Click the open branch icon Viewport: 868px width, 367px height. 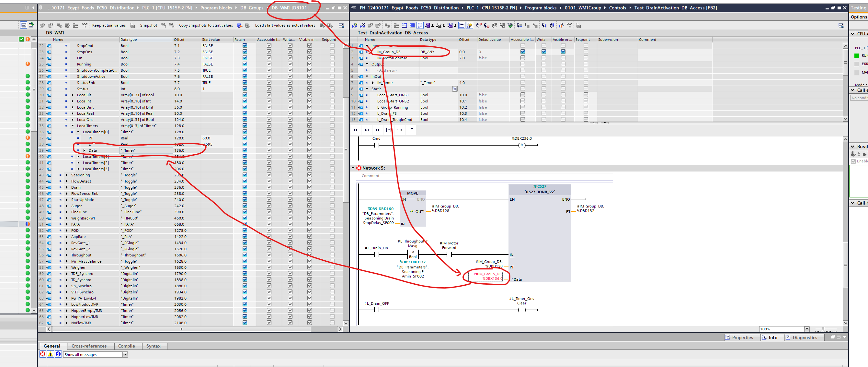point(399,130)
